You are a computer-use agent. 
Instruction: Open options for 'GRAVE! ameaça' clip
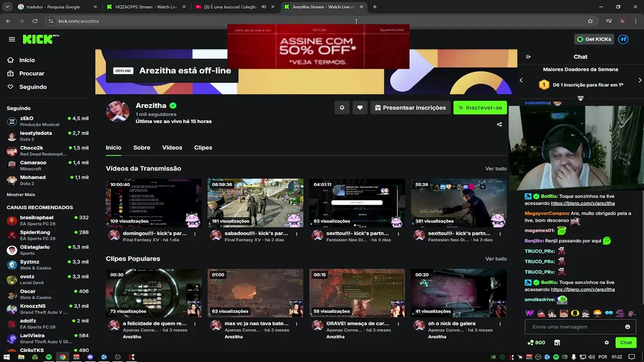(x=398, y=324)
